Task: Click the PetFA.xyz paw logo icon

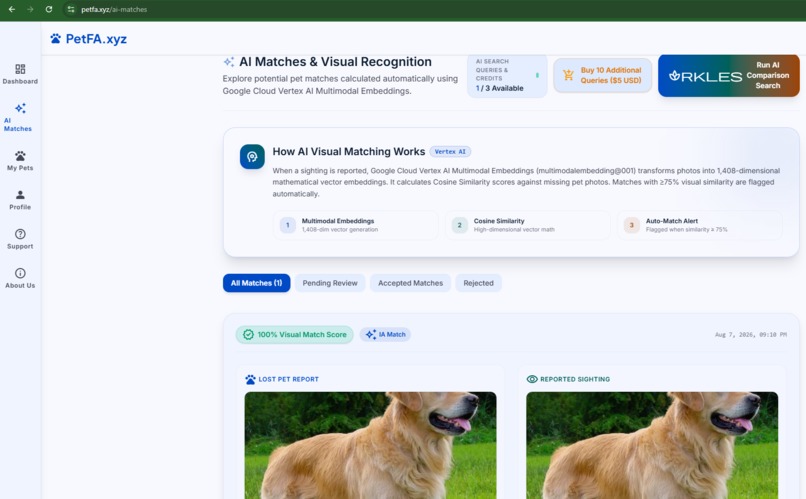Action: (x=56, y=39)
